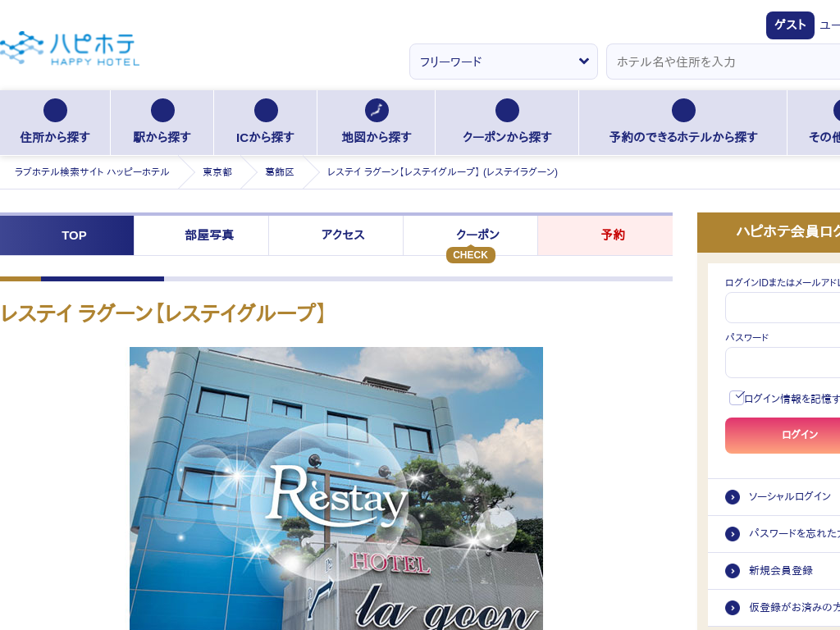Image resolution: width=840 pixels, height=630 pixels.
Task: Click the Restay lagoon hotel photo
Action: [x=336, y=489]
